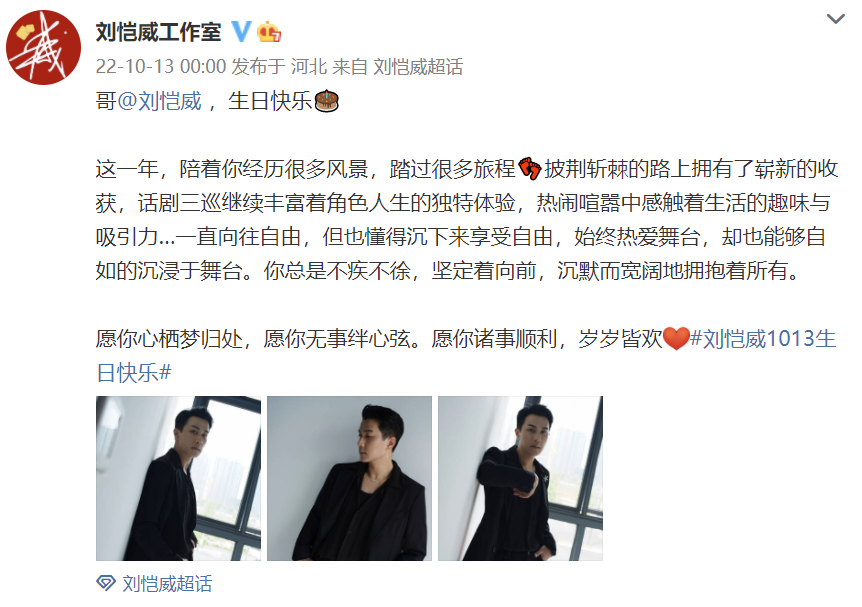This screenshot has width=862, height=607.
Task: Open the red signature profile avatar
Action: click(x=43, y=47)
